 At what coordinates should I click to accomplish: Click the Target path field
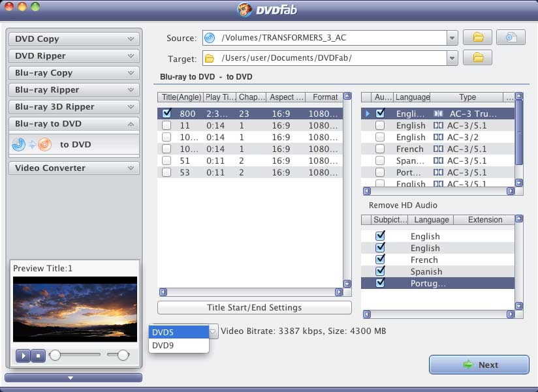pos(324,58)
